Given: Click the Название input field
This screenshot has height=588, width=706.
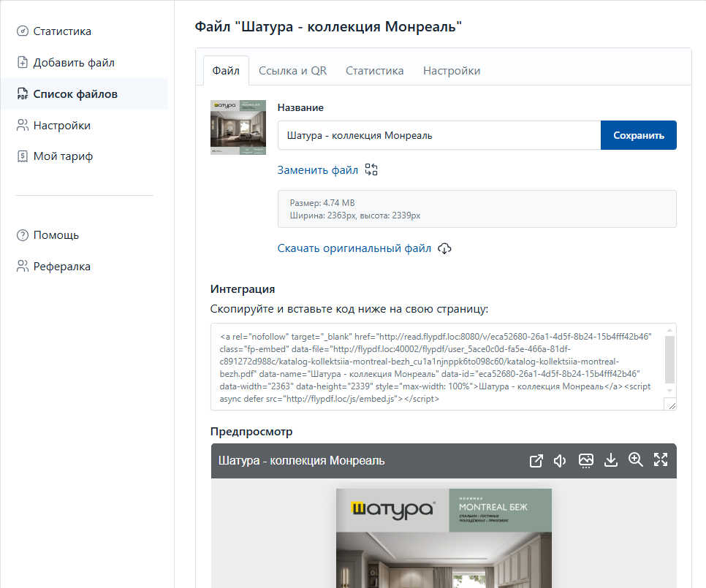Looking at the screenshot, I should tap(439, 135).
